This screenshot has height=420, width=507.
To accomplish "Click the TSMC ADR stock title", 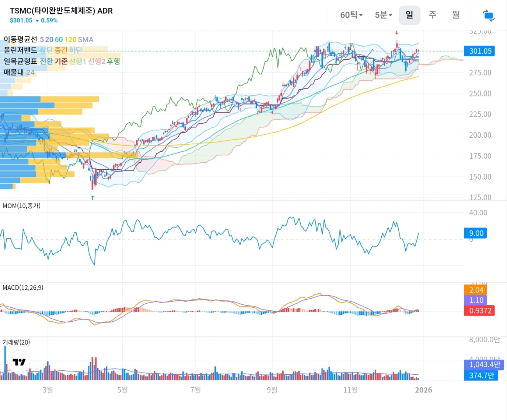I will pos(61,11).
